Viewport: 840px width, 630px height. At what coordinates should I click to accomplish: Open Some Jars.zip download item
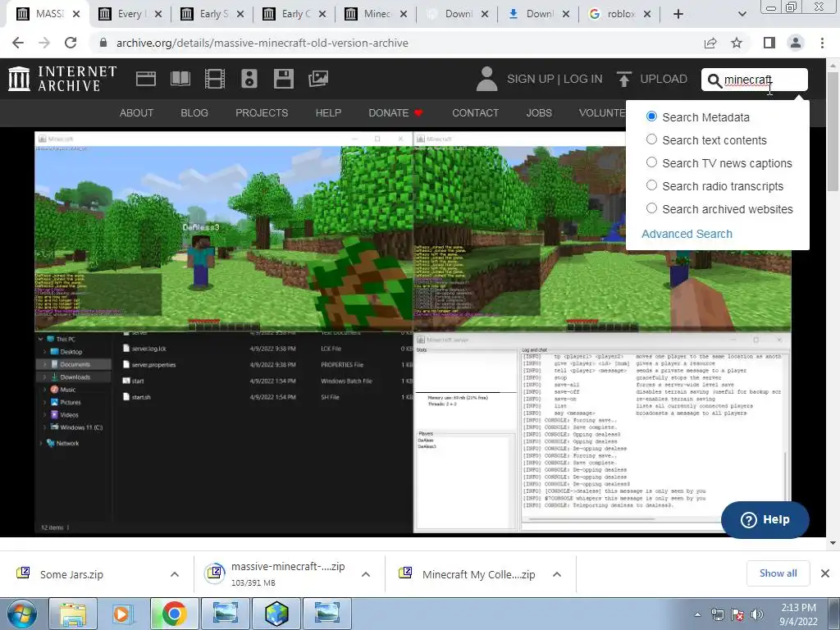tap(71, 574)
